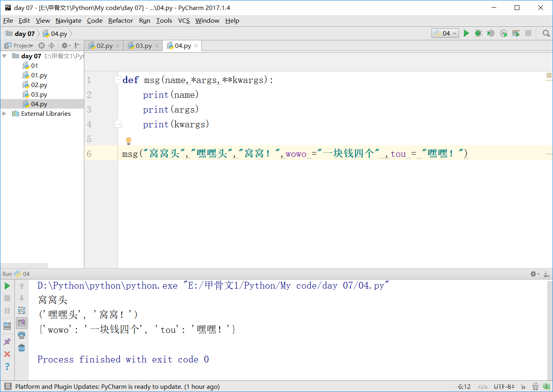The width and height of the screenshot is (553, 392).
Task: Pin the Run tab with pushpin icon
Action: [7, 342]
